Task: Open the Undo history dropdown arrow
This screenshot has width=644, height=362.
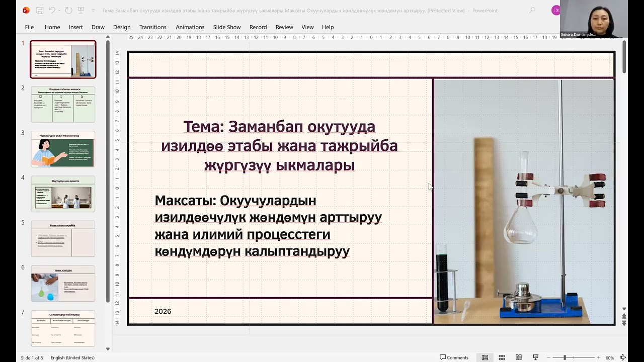Action: [59, 10]
